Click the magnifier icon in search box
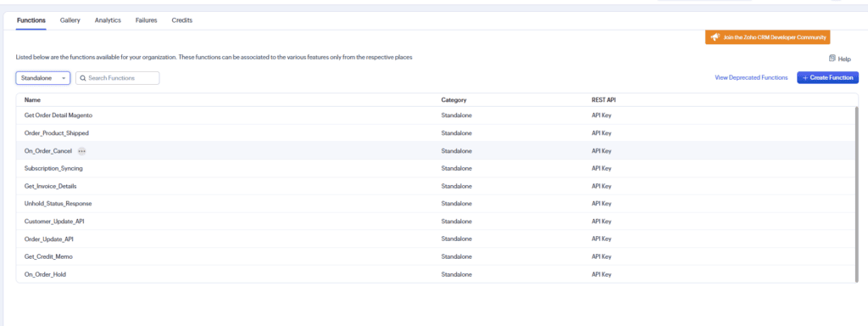The height and width of the screenshot is (326, 868). [83, 78]
